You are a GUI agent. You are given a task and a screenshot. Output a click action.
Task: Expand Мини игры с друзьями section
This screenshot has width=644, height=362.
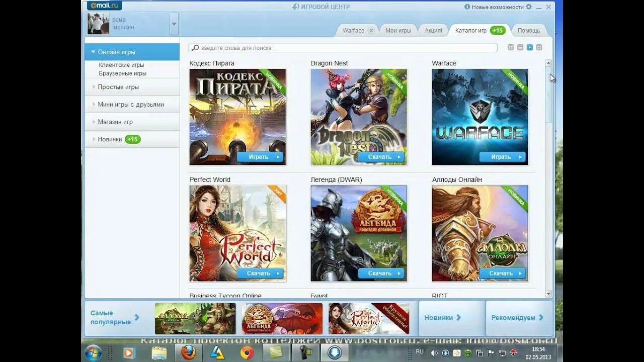point(132,104)
